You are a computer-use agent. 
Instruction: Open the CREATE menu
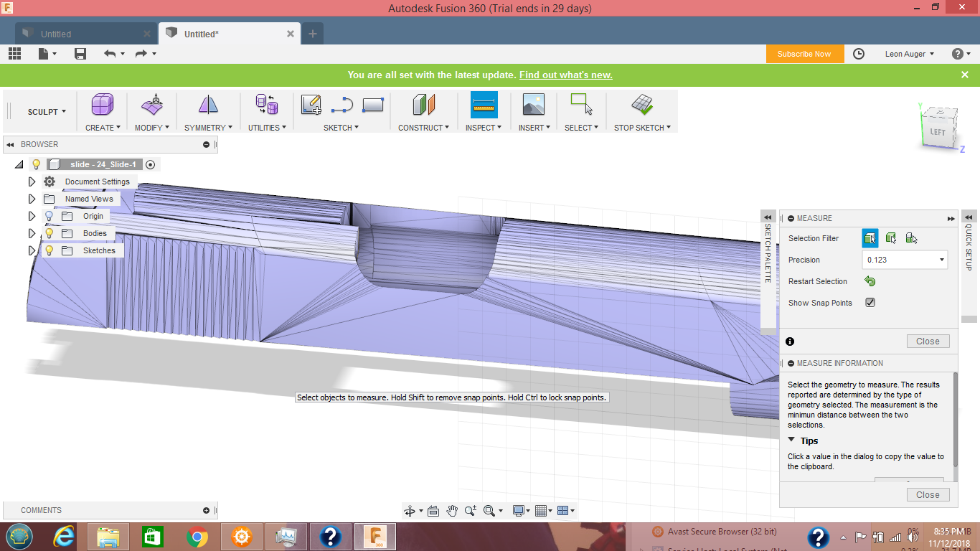click(103, 128)
